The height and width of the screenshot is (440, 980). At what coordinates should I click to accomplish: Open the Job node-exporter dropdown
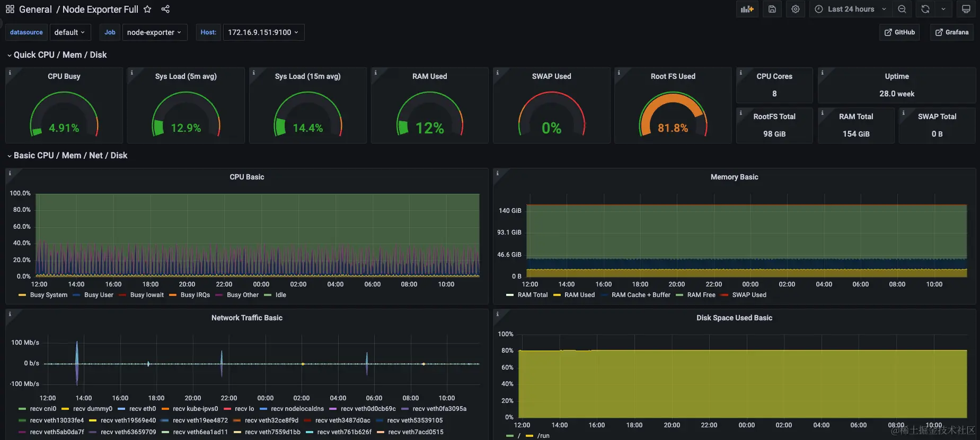154,32
